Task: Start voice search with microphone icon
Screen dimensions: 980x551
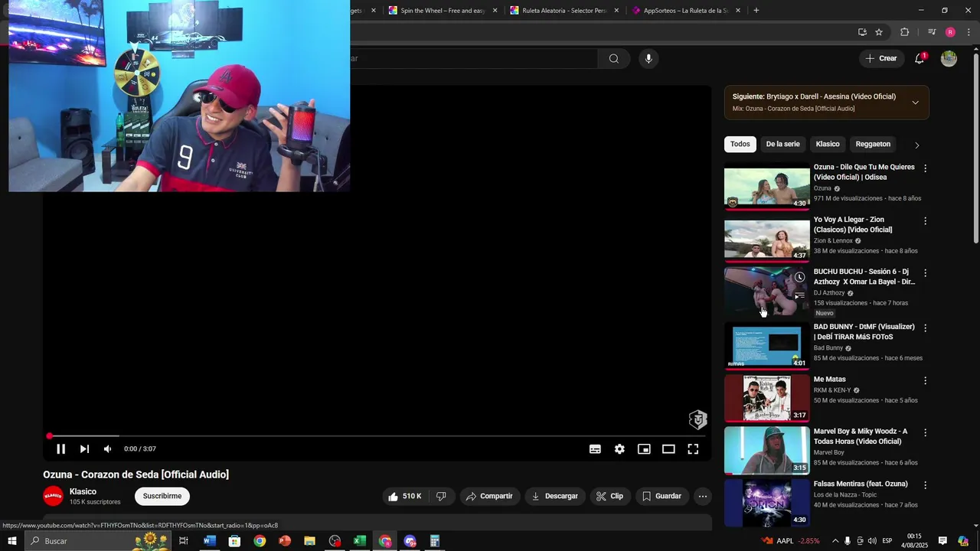Action: (648, 58)
